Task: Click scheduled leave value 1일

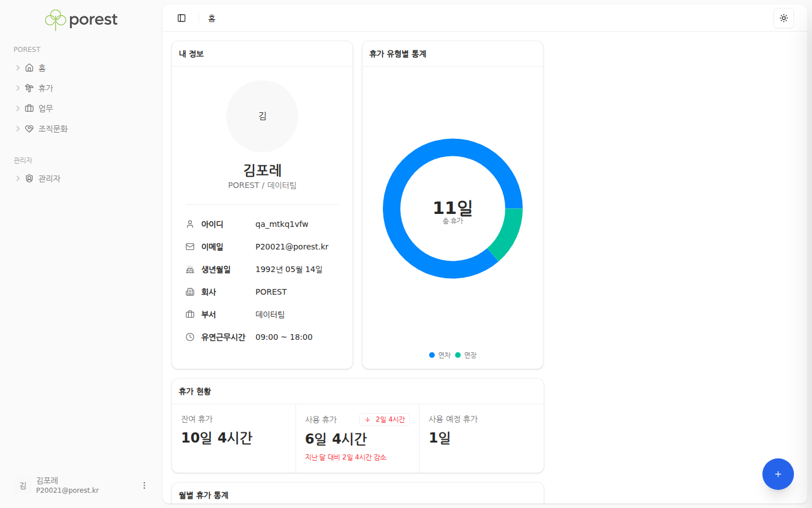Action: 440,437
